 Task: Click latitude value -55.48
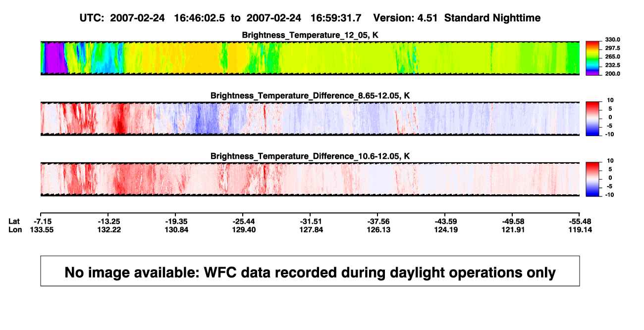(580, 221)
